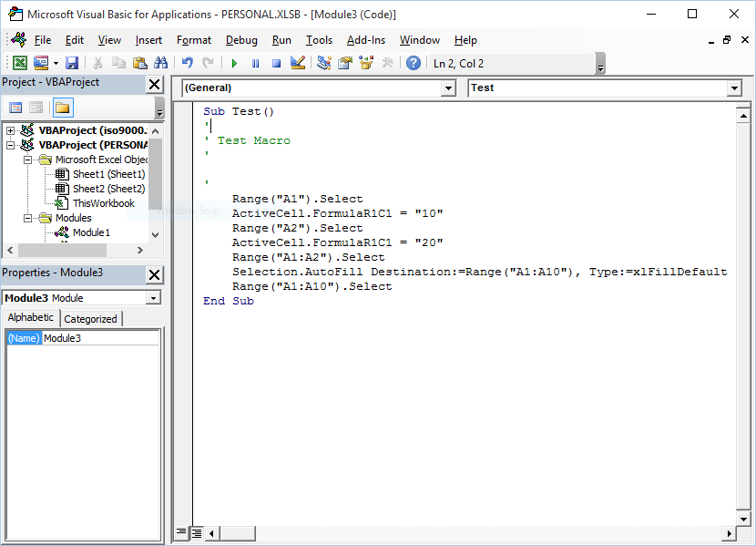Toggle Folders icon in Project pane
Viewport: 756px width, 546px height.
63,108
